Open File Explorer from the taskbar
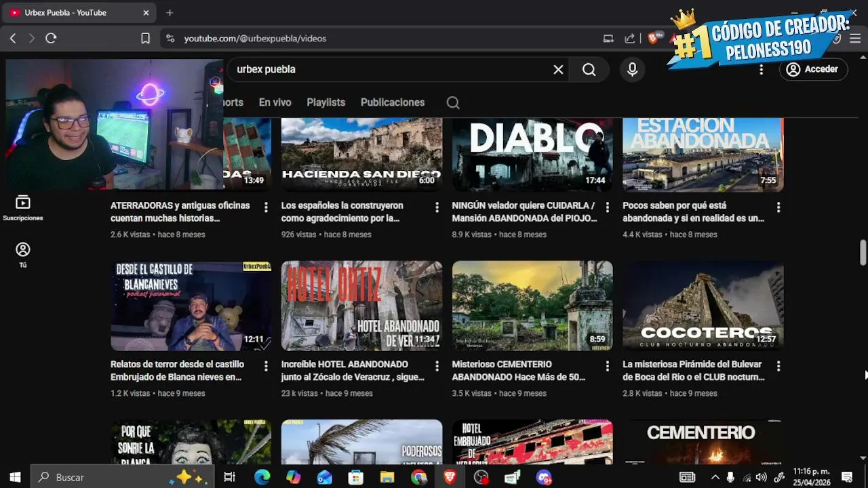Viewport: 868px width, 488px height. [x=387, y=477]
